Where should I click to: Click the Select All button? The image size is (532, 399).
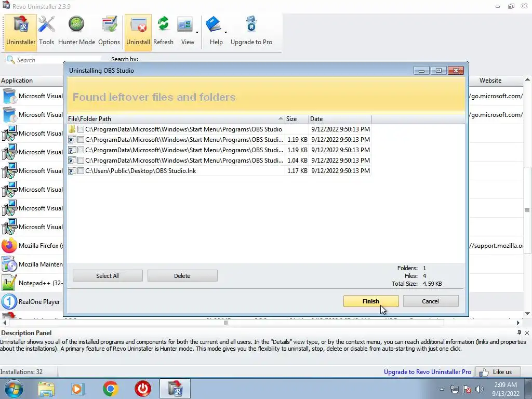(x=108, y=276)
